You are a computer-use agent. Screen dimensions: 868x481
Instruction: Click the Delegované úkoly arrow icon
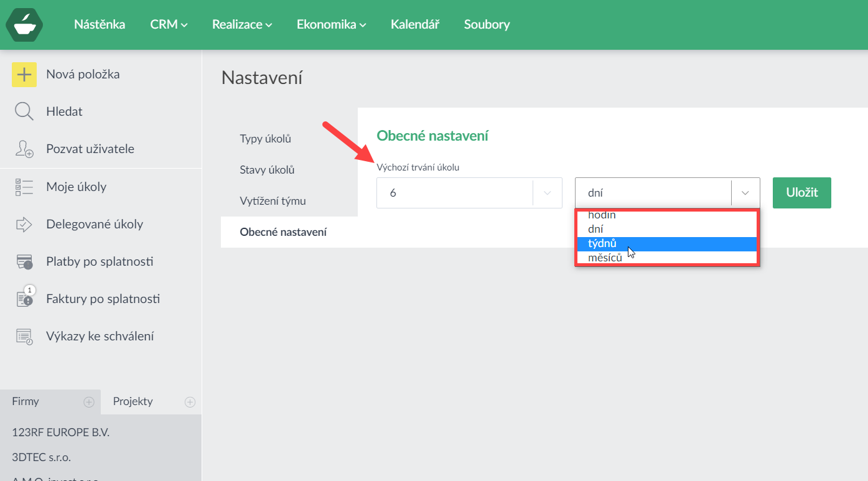(24, 224)
